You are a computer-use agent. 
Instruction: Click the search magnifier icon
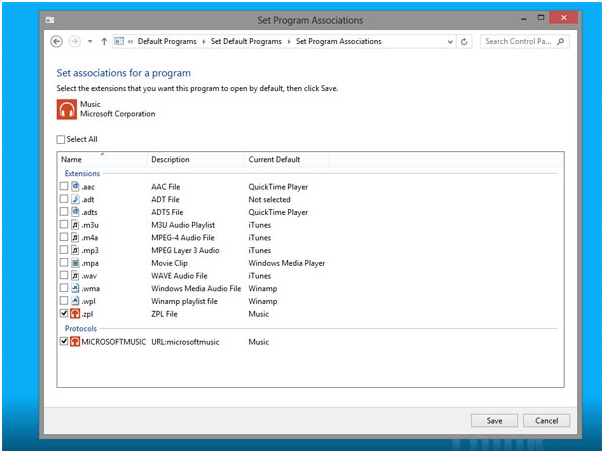coord(561,41)
